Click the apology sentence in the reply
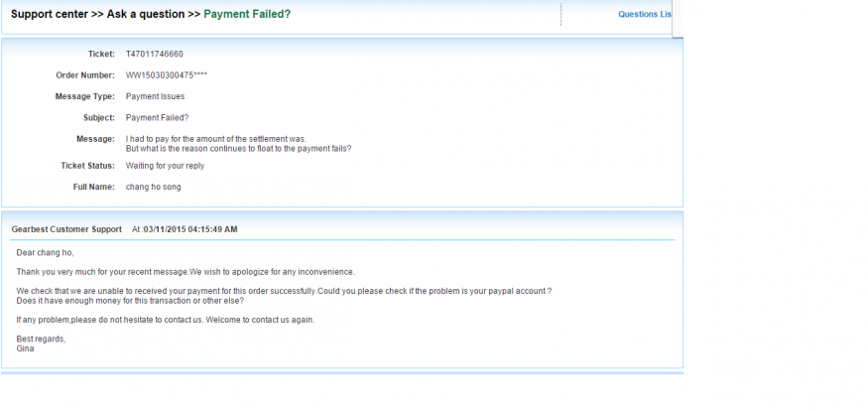 pos(186,272)
